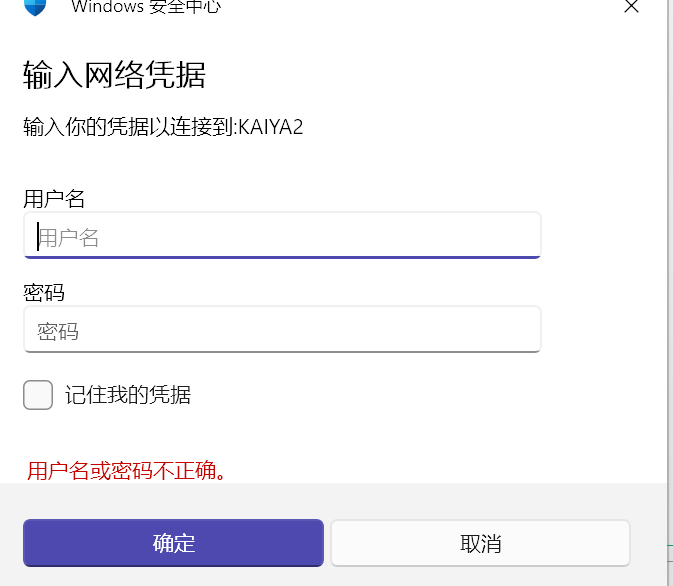Viewport: 673px width, 586px height.
Task: Click the red 用户名或密码不正确 error message
Action: [x=126, y=470]
